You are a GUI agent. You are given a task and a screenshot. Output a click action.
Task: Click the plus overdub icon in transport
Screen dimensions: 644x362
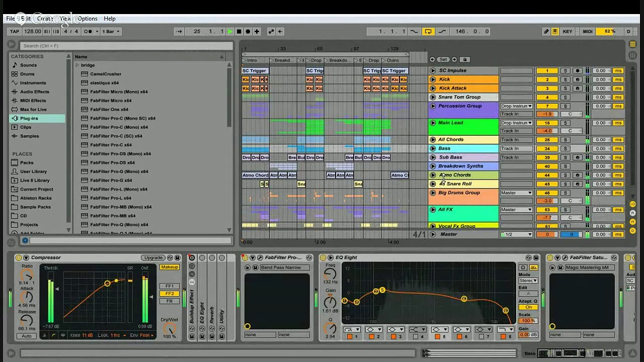point(257,32)
